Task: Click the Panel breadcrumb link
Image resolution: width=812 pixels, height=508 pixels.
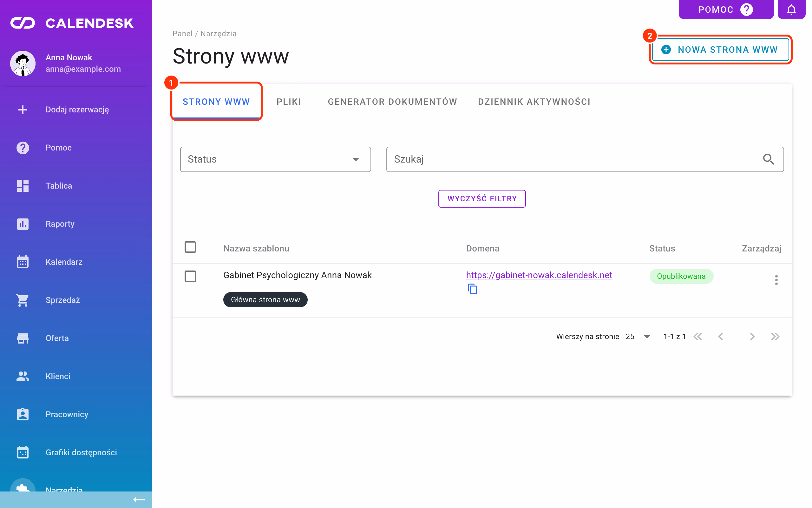Action: pyautogui.click(x=182, y=34)
